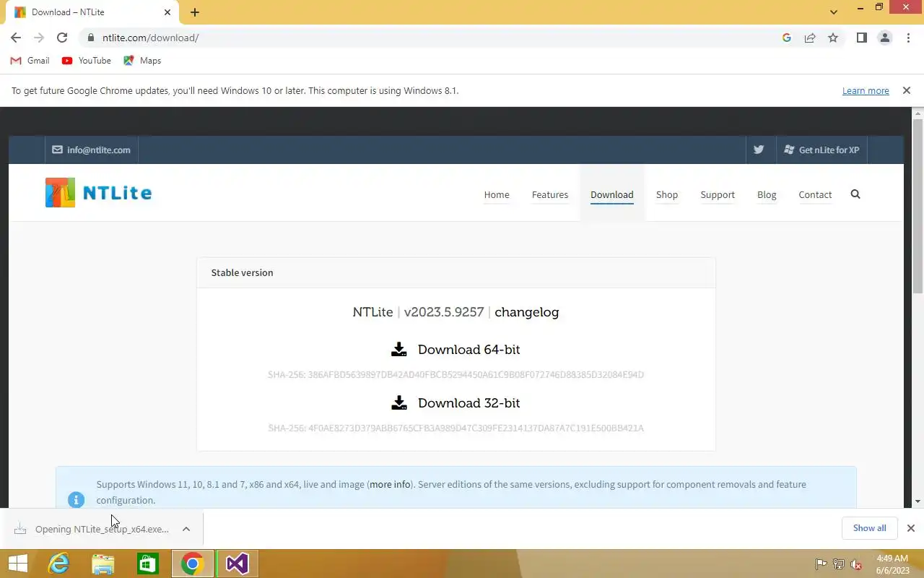
Task: Click the NTLite logo
Action: (x=99, y=193)
